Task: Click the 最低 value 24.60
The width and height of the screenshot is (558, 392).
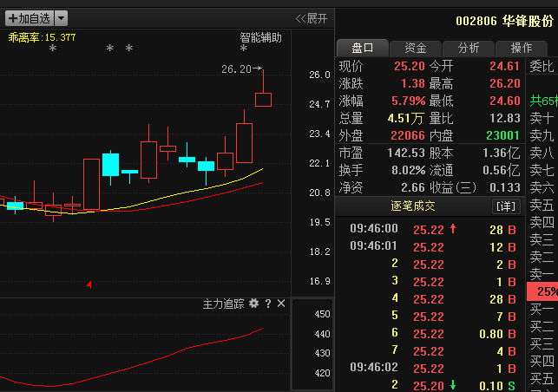Action: (x=504, y=101)
